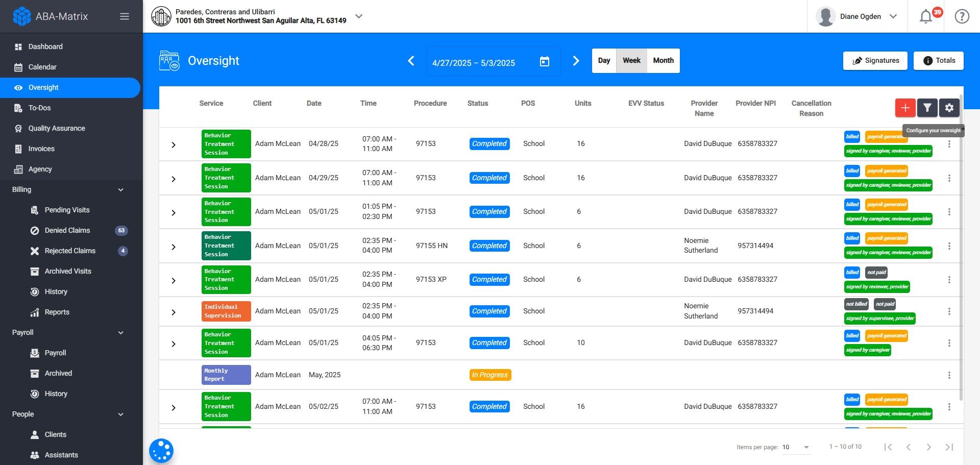The image size is (980, 465).
Task: Click the Totals button
Action: (938, 61)
